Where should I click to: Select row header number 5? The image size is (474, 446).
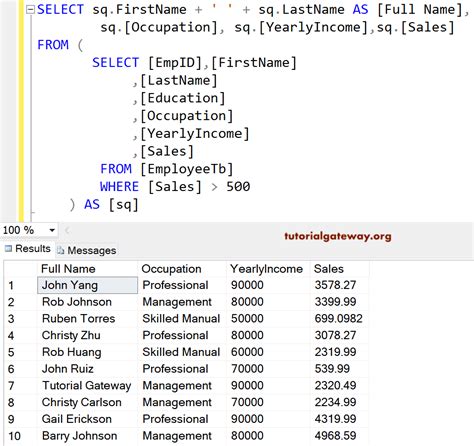21,352
